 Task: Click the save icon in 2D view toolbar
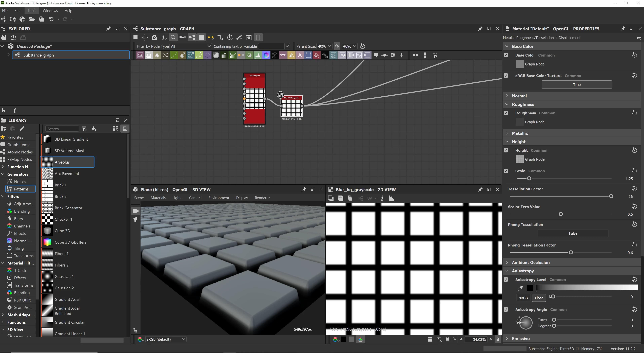point(340,198)
